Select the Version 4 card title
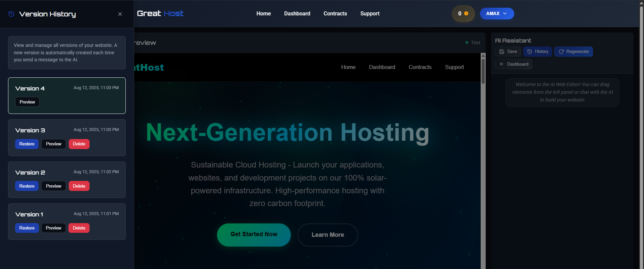This screenshot has height=269, width=644. tap(30, 88)
